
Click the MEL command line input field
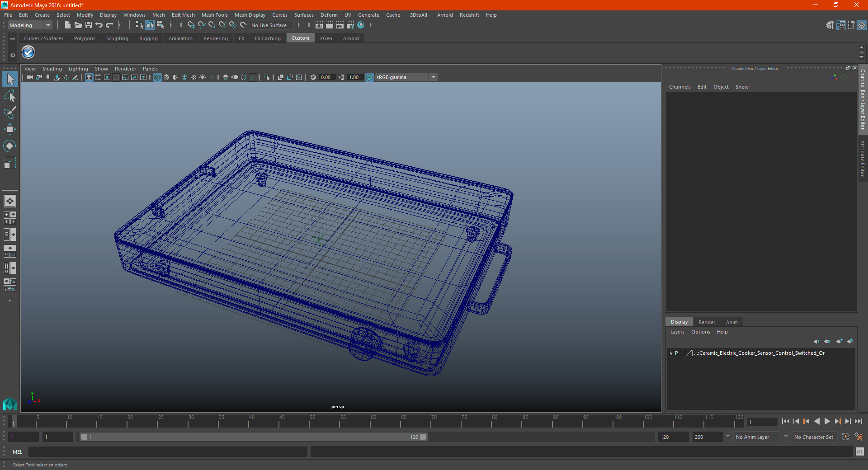tap(168, 451)
